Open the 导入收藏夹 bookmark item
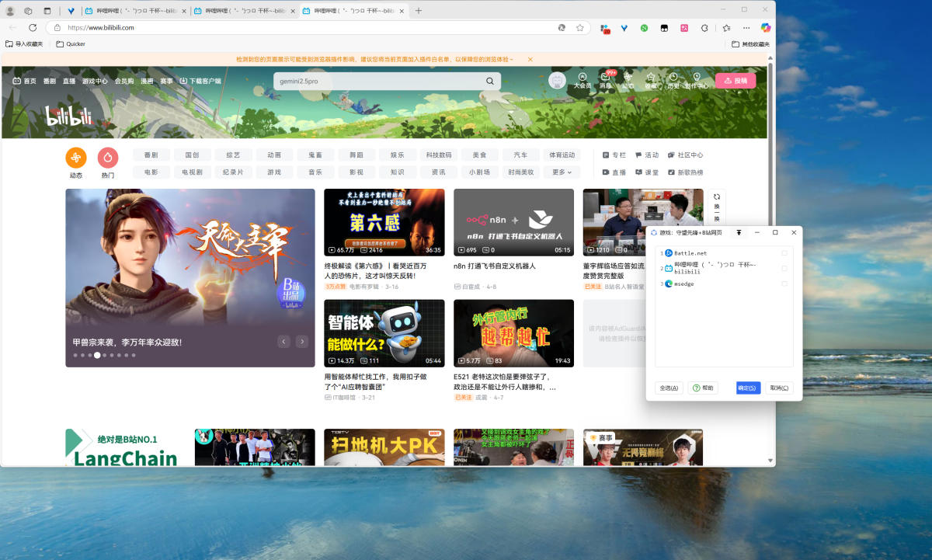Screen dimensions: 932x560 tap(24, 44)
